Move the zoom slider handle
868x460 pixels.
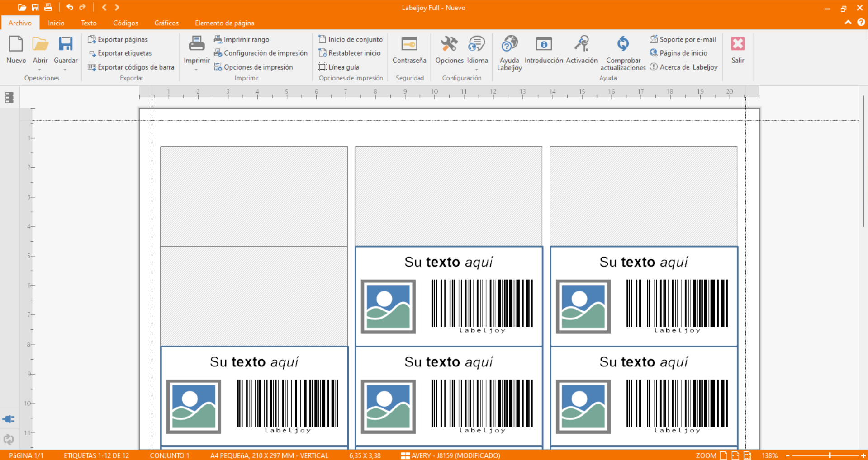point(830,455)
